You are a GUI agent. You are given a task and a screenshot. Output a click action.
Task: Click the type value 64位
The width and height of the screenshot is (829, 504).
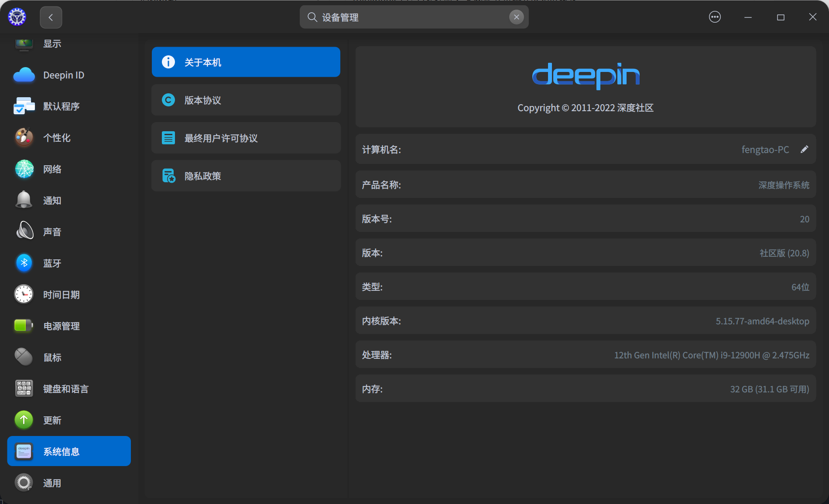(x=801, y=287)
